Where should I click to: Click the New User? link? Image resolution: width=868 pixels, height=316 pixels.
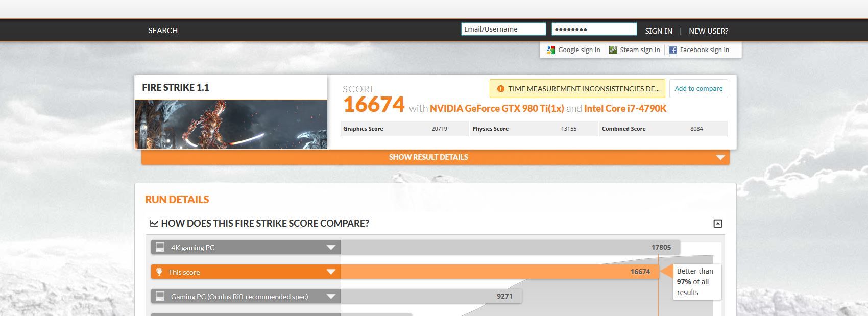coord(709,31)
